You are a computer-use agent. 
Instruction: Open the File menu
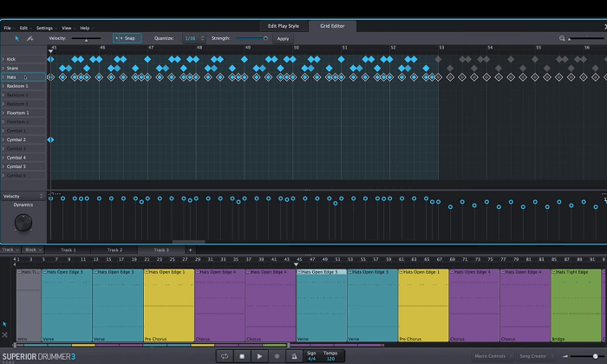point(10,28)
